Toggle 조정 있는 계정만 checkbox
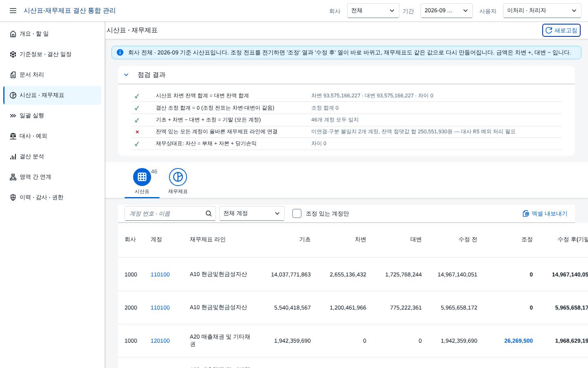Screen dimensions: 588x368 click(297, 213)
